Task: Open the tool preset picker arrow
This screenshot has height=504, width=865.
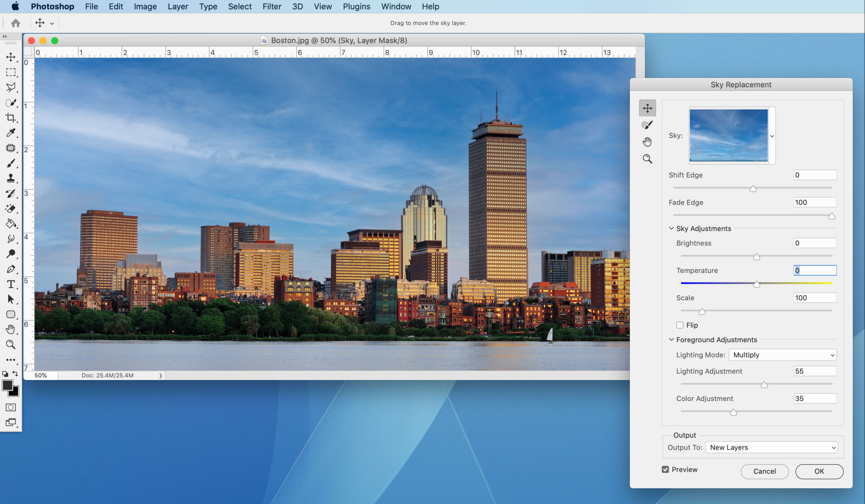Action: click(x=52, y=23)
